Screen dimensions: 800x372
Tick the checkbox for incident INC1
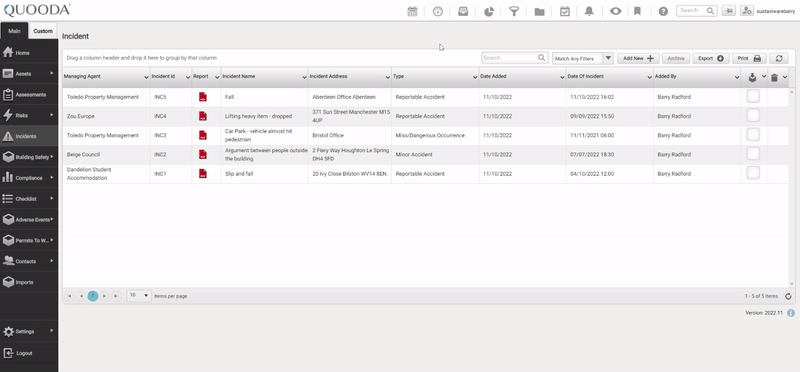click(753, 173)
